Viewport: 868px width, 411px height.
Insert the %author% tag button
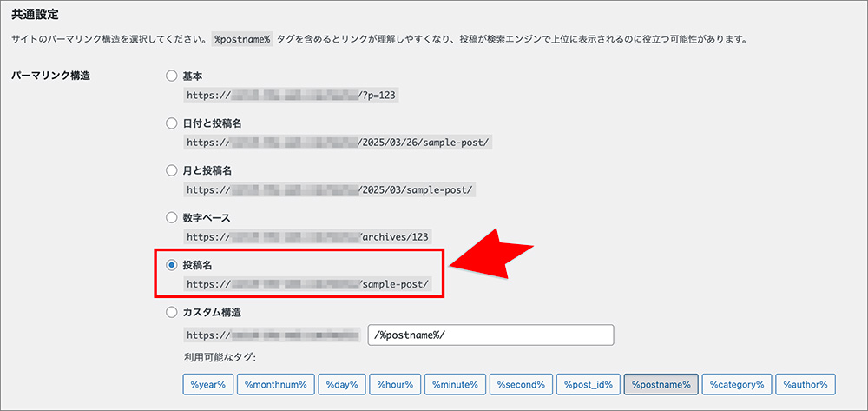tap(806, 384)
